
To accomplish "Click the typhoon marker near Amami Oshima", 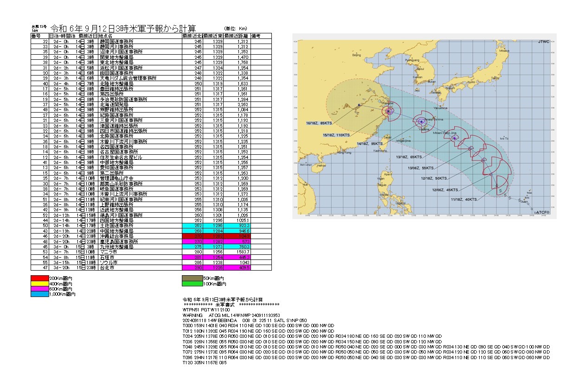I will [x=421, y=122].
